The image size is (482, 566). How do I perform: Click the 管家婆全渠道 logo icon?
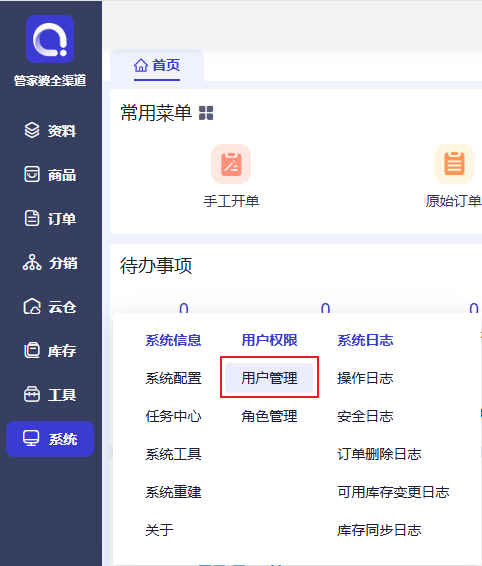[50, 39]
